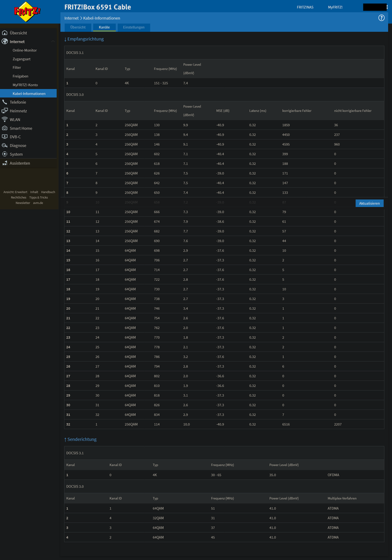Click the power level 10.0 cell

(187, 424)
